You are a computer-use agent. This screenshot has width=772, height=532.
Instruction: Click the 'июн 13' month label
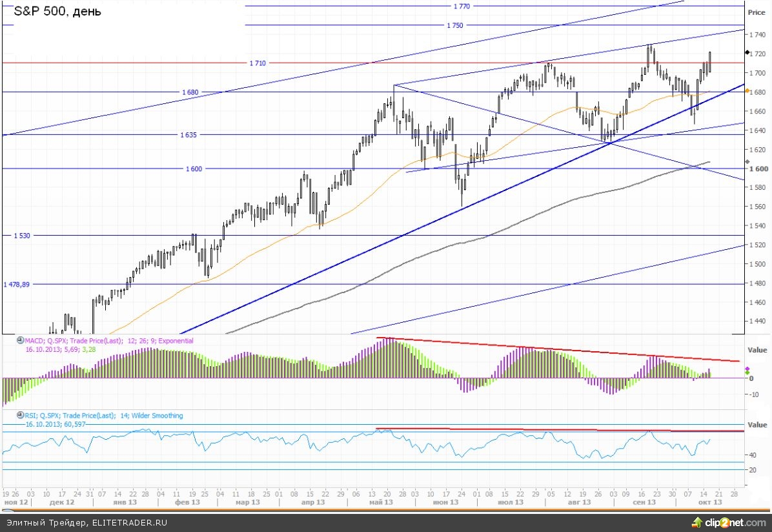[x=445, y=502]
